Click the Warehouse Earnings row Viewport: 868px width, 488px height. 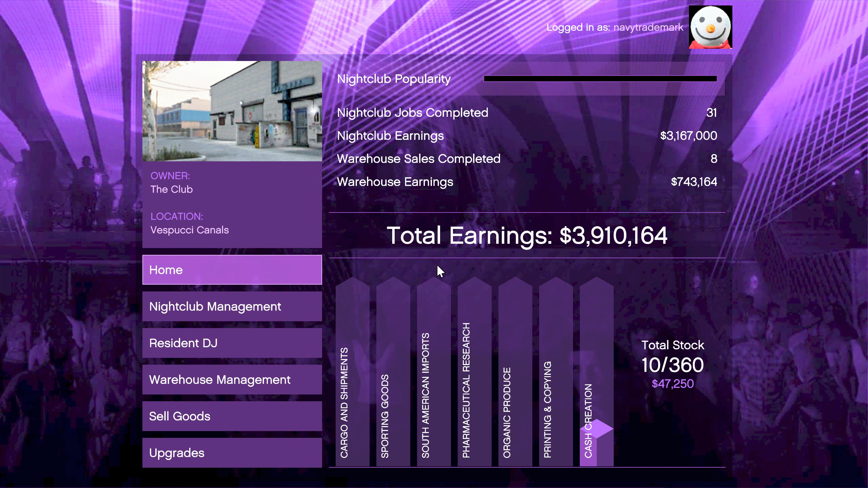(x=527, y=182)
